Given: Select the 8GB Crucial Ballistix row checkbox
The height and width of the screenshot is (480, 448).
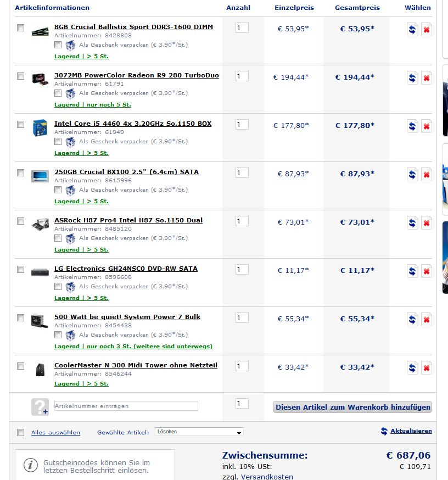Looking at the screenshot, I should click(20, 28).
